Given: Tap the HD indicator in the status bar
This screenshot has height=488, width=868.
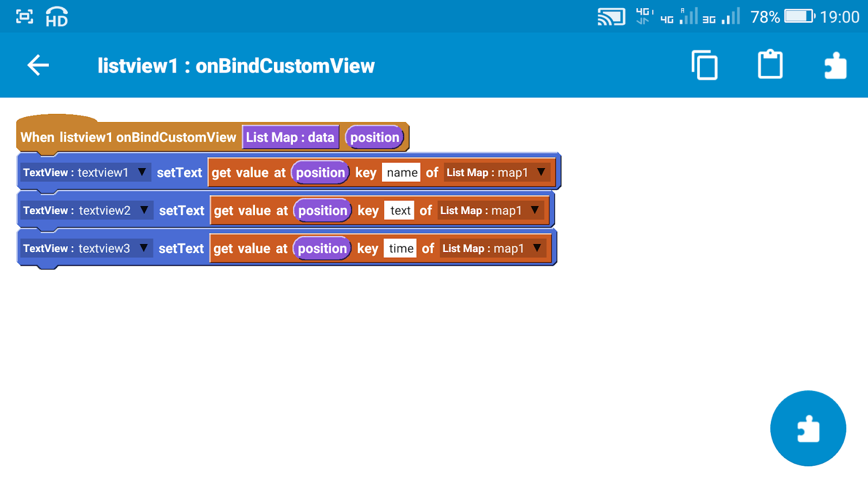Looking at the screenshot, I should [55, 17].
